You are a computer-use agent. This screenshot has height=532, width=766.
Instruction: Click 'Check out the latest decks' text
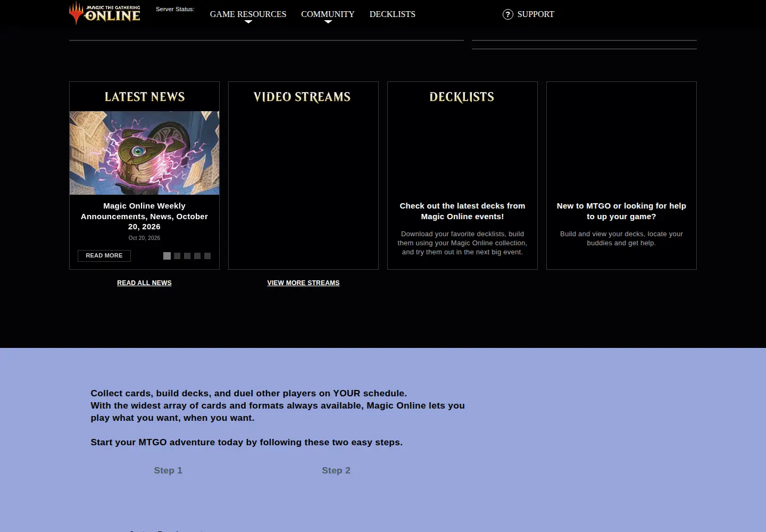click(462, 211)
